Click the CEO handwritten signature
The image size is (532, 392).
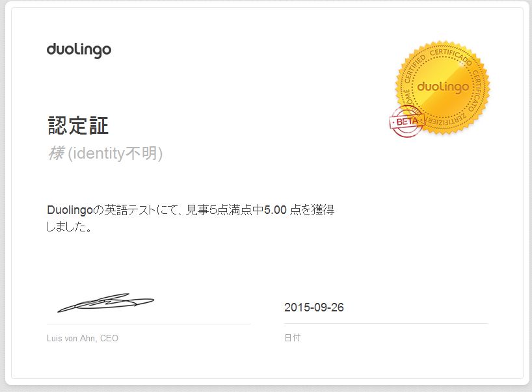point(105,303)
